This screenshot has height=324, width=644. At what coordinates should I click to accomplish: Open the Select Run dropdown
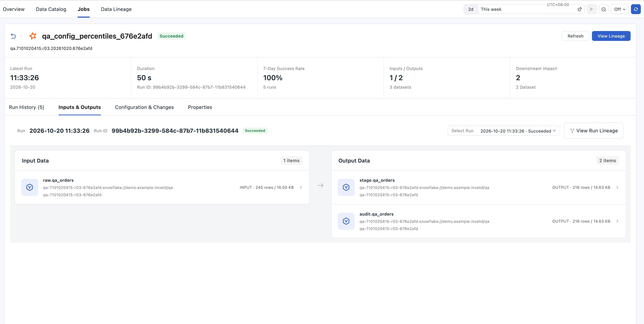(504, 131)
